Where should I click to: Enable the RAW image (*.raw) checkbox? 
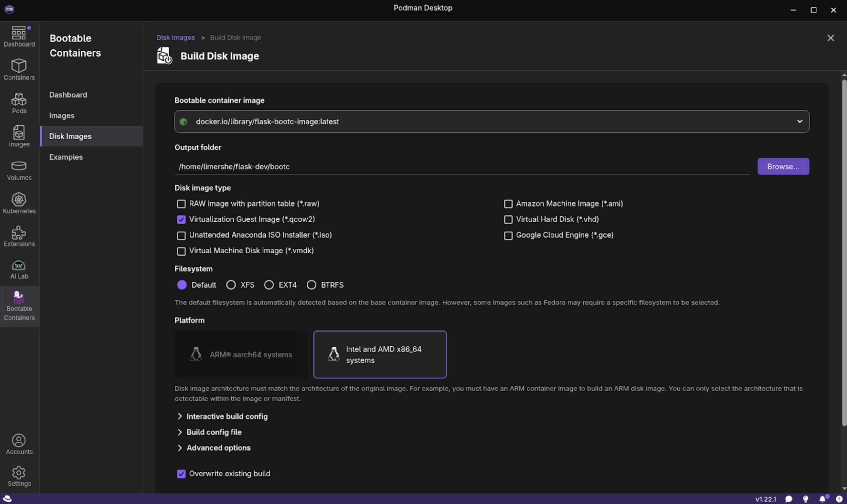(181, 204)
